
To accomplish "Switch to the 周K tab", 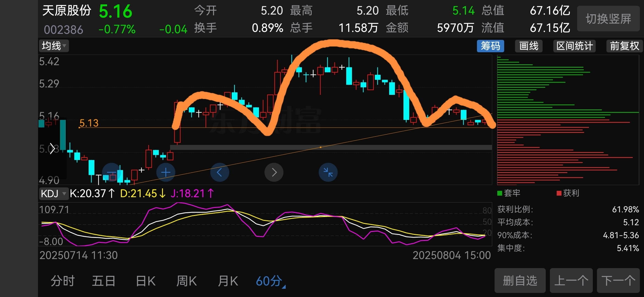I will click(x=187, y=281).
